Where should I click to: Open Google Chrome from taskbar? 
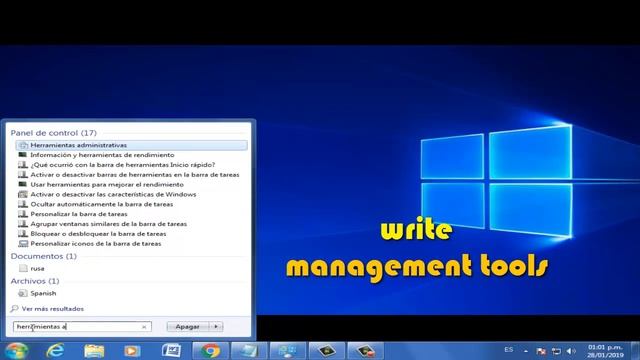pyautogui.click(x=210, y=351)
